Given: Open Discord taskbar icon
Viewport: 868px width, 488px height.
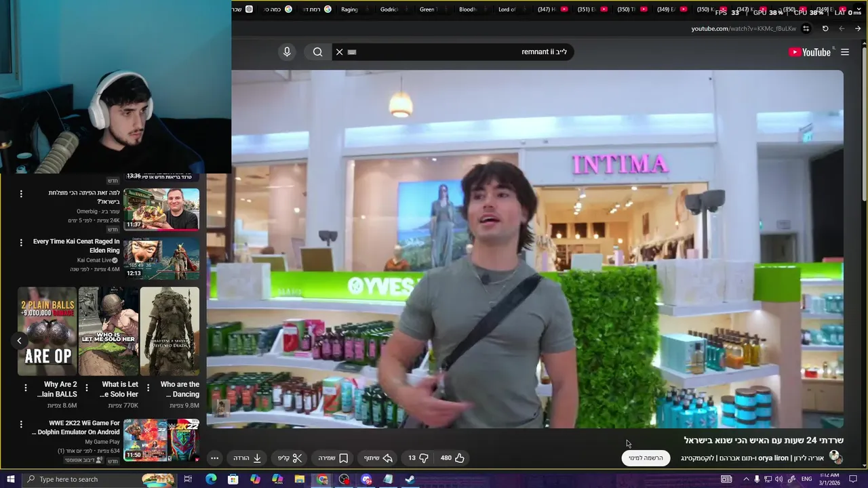Looking at the screenshot, I should (366, 479).
